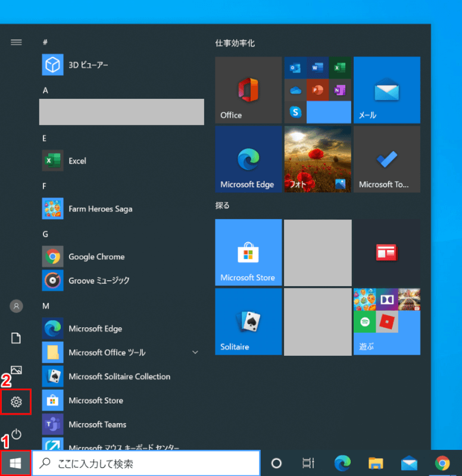Open the メール tile
Screen dimensions: 462x476
(x=387, y=90)
